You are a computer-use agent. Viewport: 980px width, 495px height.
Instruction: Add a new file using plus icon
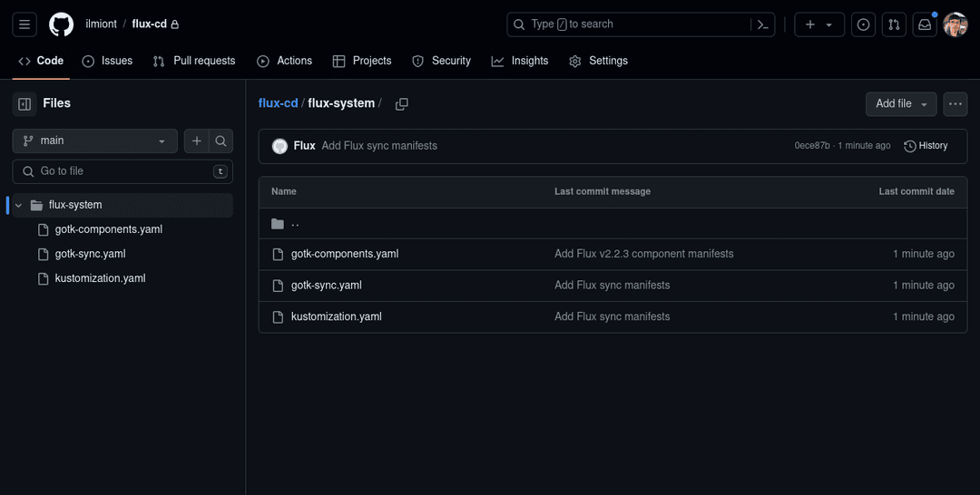(x=197, y=141)
